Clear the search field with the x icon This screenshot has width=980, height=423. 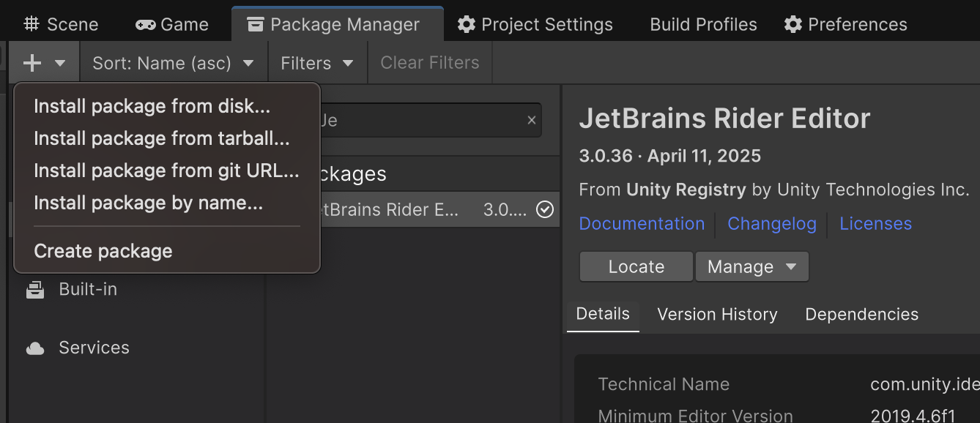coord(532,120)
